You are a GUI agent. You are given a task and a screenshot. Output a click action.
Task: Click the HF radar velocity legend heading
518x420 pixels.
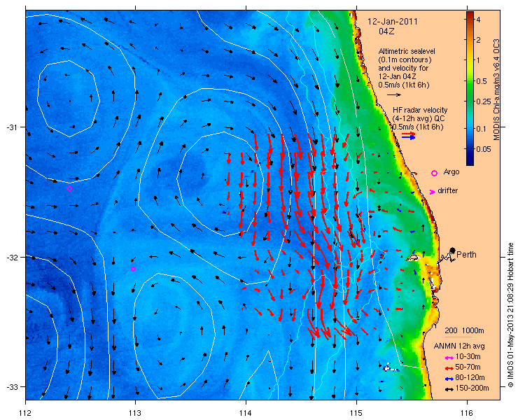[420, 110]
